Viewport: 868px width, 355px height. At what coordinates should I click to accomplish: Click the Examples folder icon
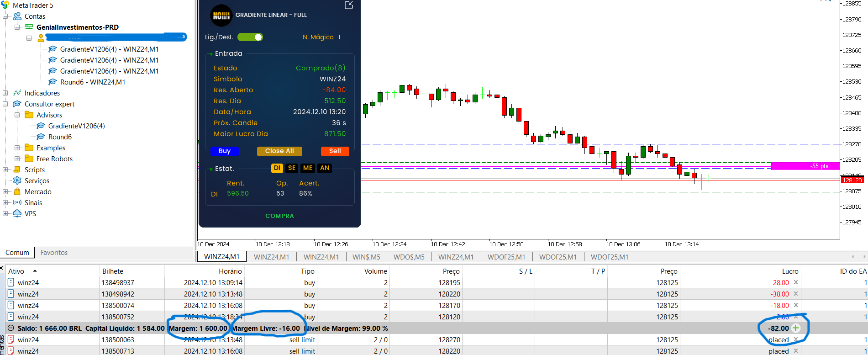pos(29,148)
